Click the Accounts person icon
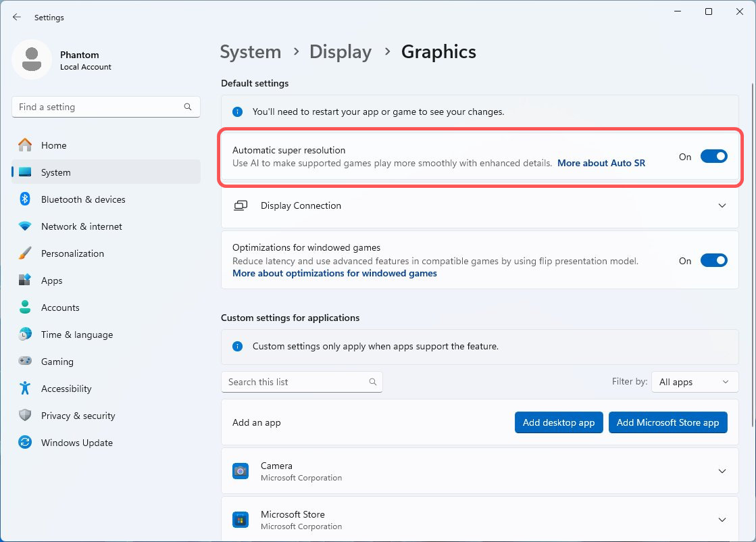 (x=25, y=307)
